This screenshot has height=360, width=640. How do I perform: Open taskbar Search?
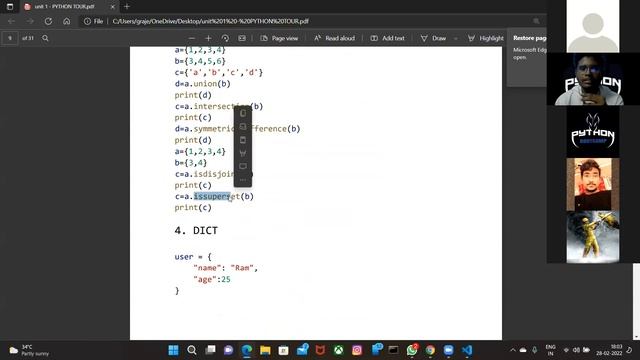pyautogui.click(x=192, y=350)
